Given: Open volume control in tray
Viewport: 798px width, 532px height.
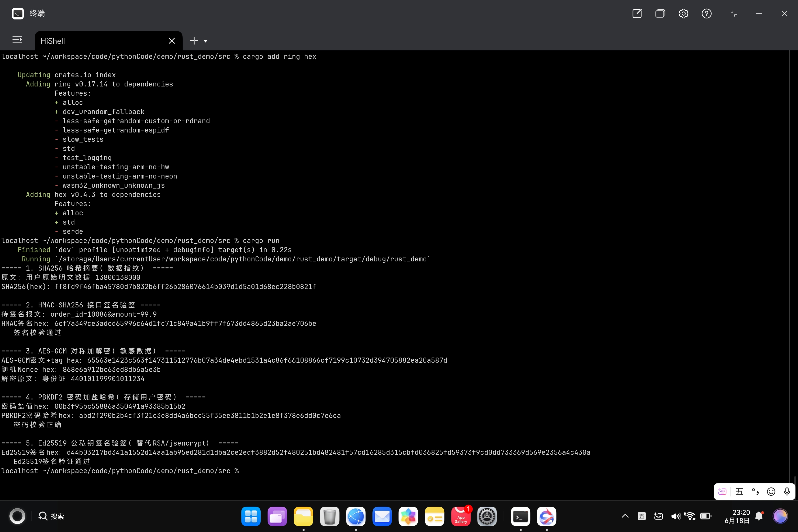Looking at the screenshot, I should tap(675, 516).
